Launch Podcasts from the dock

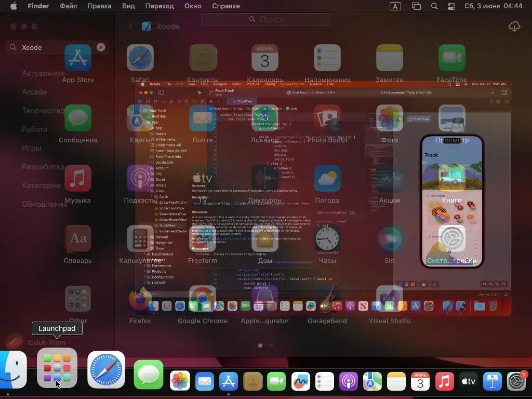[x=349, y=381]
